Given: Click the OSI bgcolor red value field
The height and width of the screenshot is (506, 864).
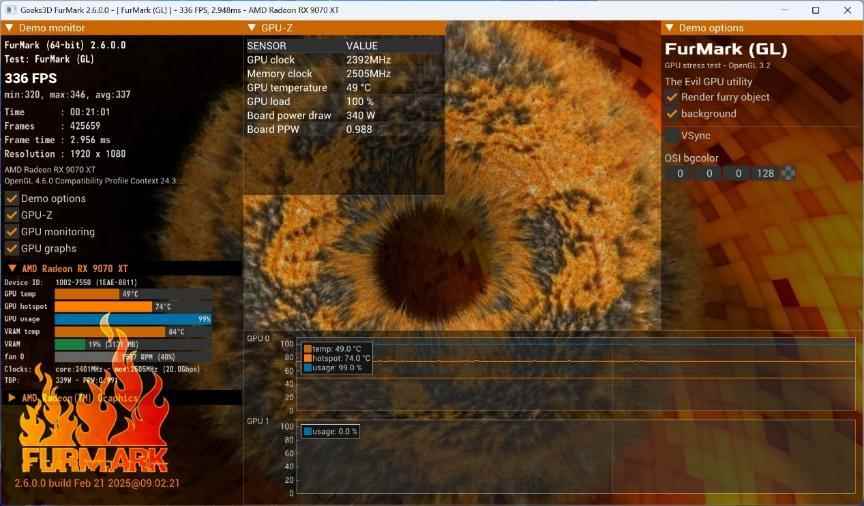Looking at the screenshot, I should 680,174.
